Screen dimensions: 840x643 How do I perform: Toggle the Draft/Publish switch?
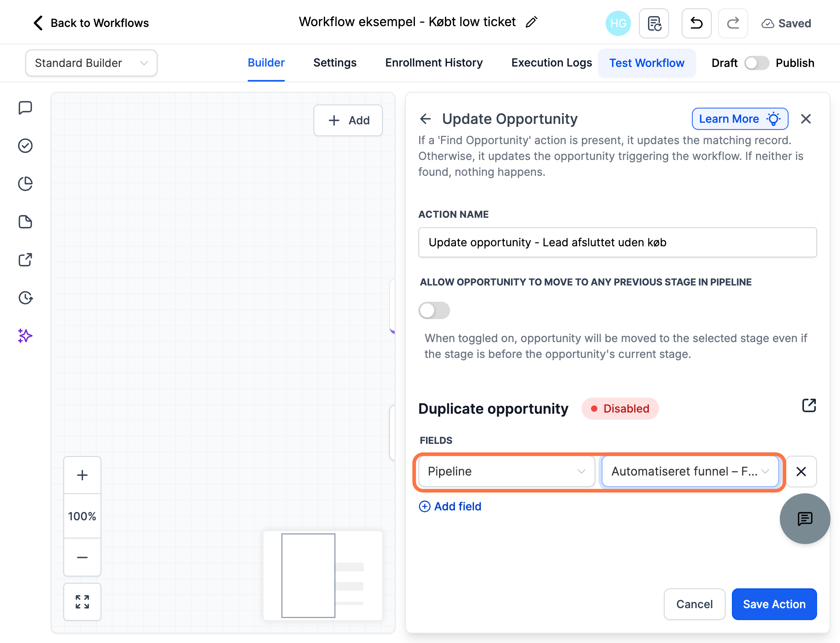click(x=756, y=63)
